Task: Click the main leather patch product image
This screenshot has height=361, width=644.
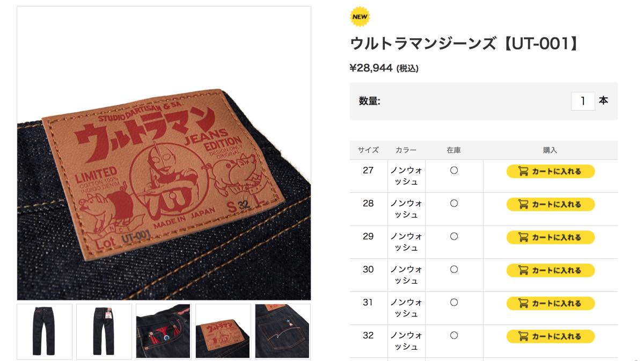Action: click(x=164, y=153)
